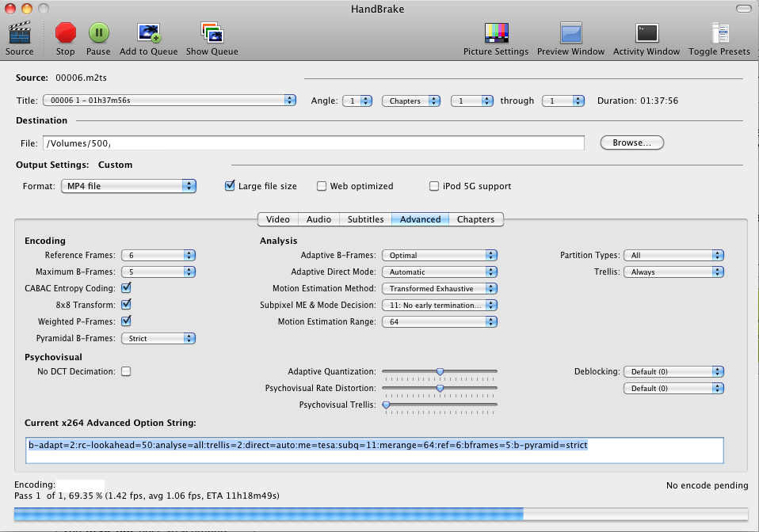Toggle Weighted P-Frames checkbox
This screenshot has height=532, width=759.
point(126,321)
